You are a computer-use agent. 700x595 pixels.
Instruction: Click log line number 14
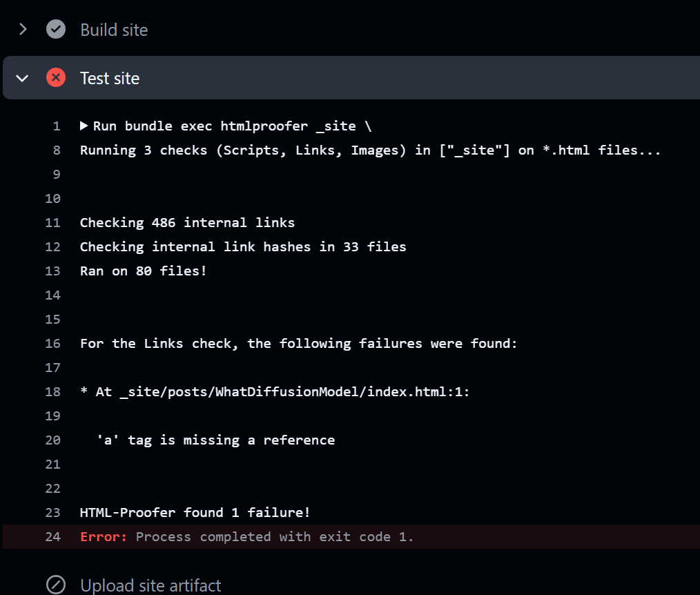coord(52,295)
